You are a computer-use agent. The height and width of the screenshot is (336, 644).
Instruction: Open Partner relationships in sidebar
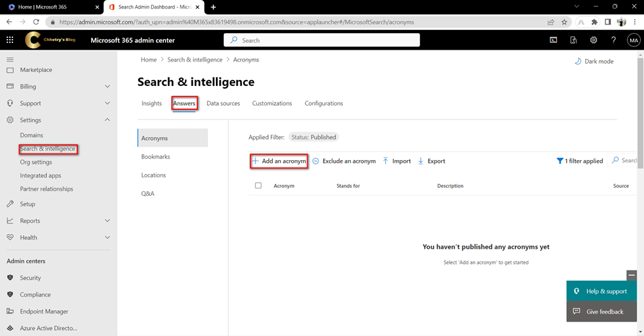click(x=47, y=189)
